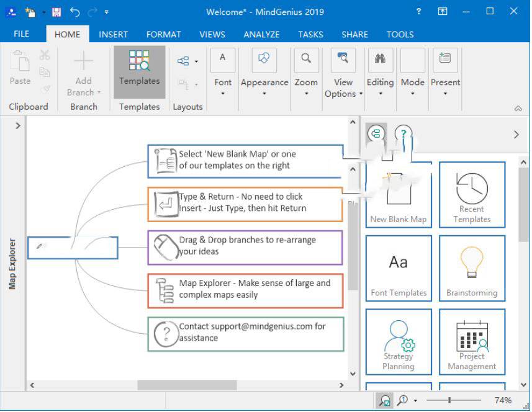Choose the Strategy Planning template
Viewport: 532px width, 412px height.
(x=399, y=342)
